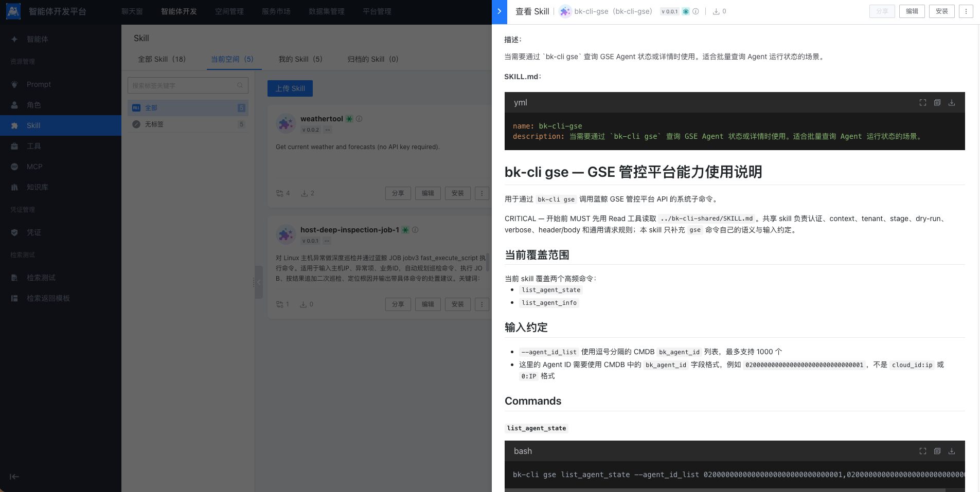Open the 聊天窗 top menu
The image size is (980, 492).
click(x=132, y=11)
